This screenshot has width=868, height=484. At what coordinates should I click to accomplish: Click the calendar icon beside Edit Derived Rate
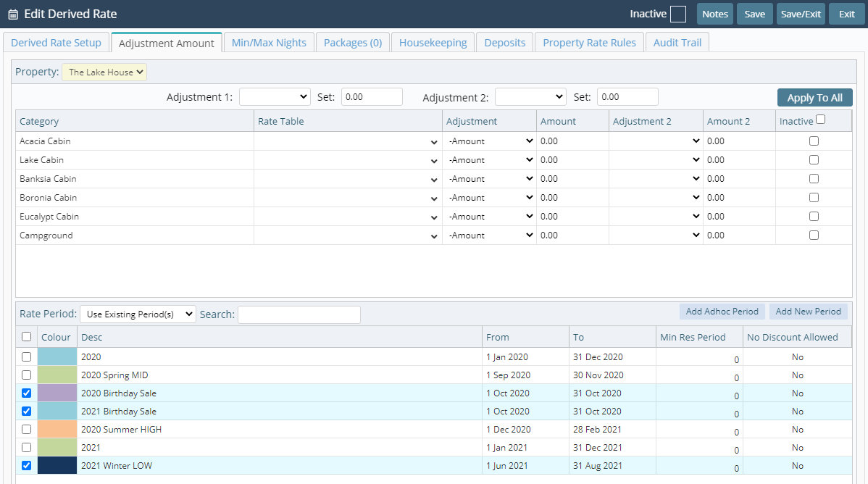[x=13, y=14]
